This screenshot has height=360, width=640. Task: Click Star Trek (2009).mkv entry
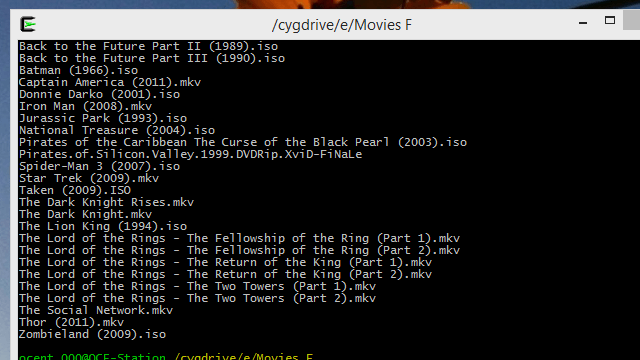coord(89,178)
